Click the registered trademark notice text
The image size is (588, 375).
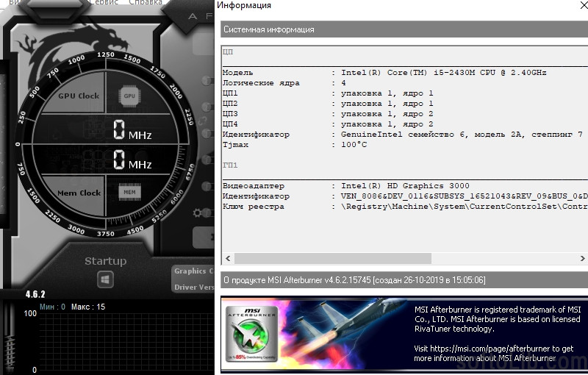pos(498,319)
